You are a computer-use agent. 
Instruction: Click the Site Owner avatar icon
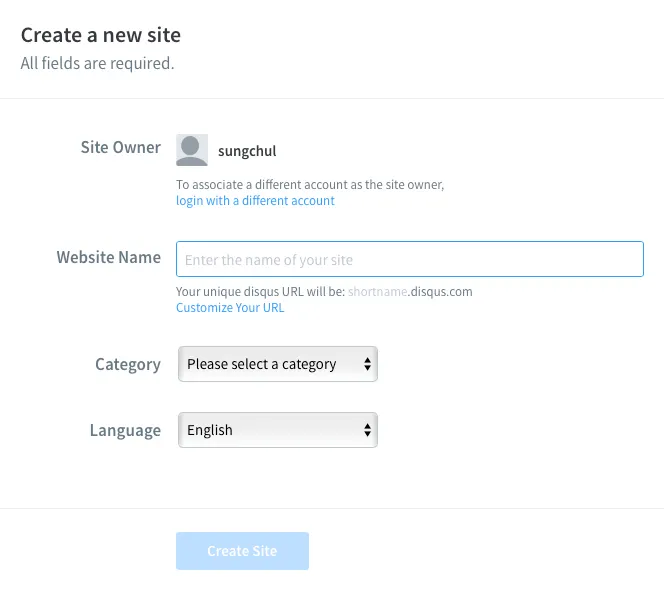(192, 150)
